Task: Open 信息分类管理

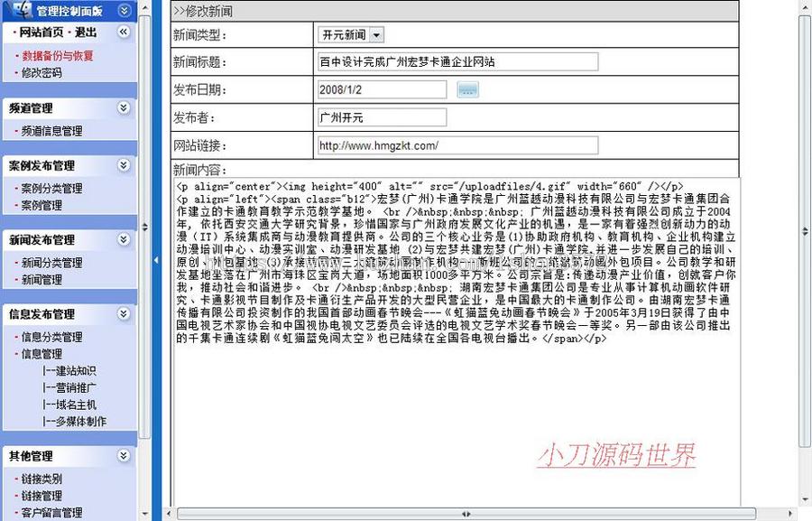Action: (x=51, y=337)
